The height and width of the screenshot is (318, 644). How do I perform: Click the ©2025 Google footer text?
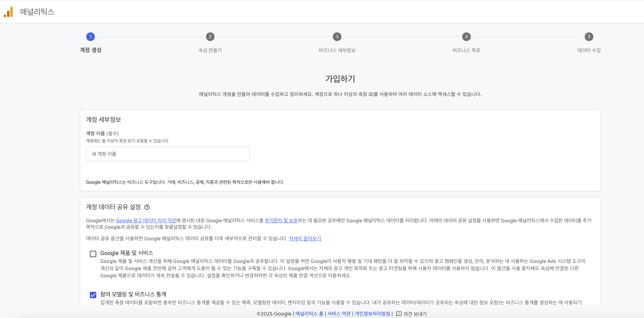pyautogui.click(x=274, y=314)
